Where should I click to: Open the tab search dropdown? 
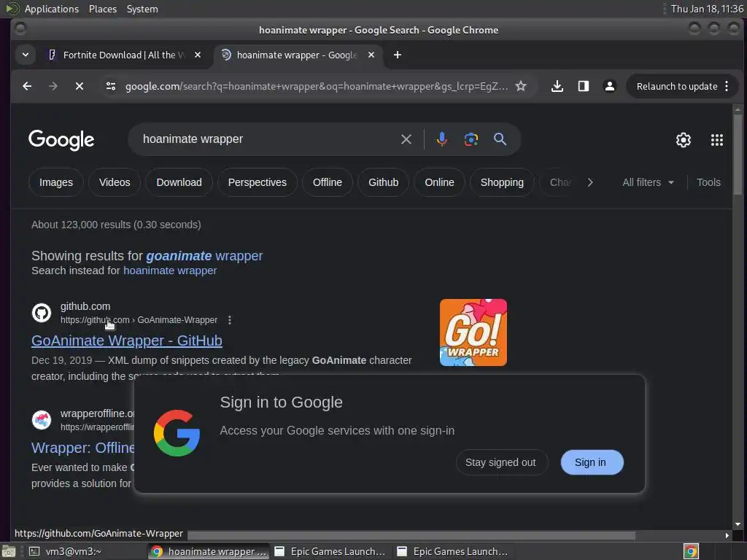click(26, 55)
